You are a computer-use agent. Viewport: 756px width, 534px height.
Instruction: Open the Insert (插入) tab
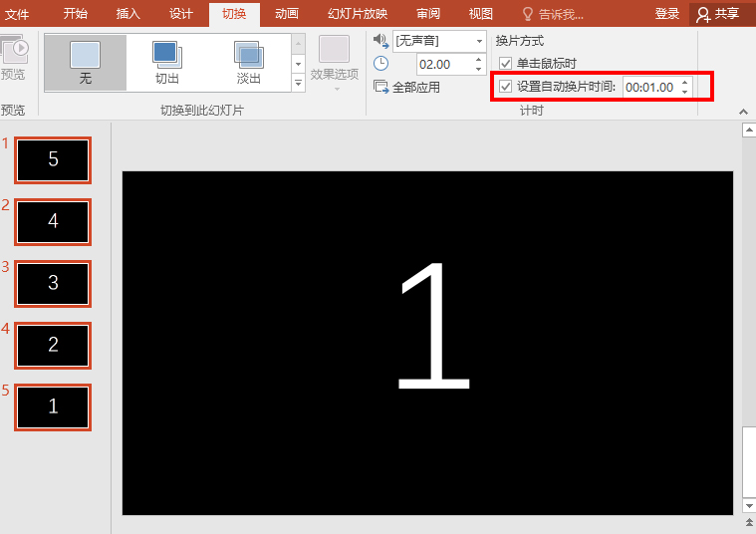pyautogui.click(x=128, y=14)
